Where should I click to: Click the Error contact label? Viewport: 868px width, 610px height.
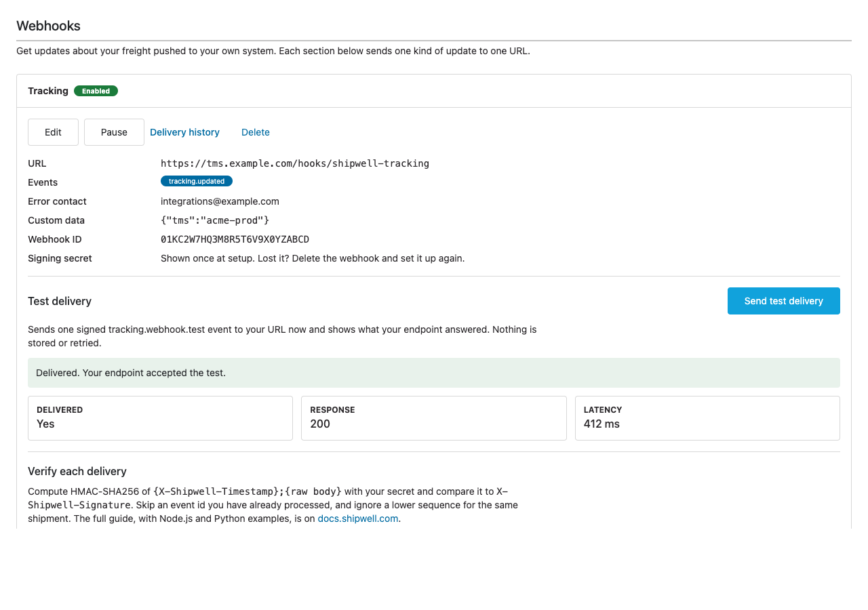[57, 201]
